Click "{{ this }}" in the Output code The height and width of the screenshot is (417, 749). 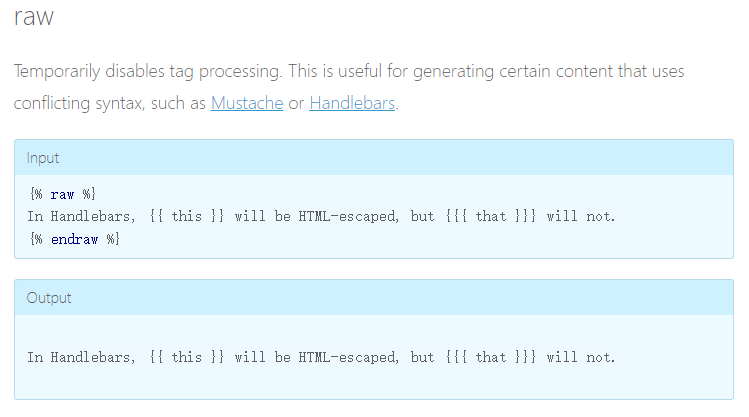[186, 357]
